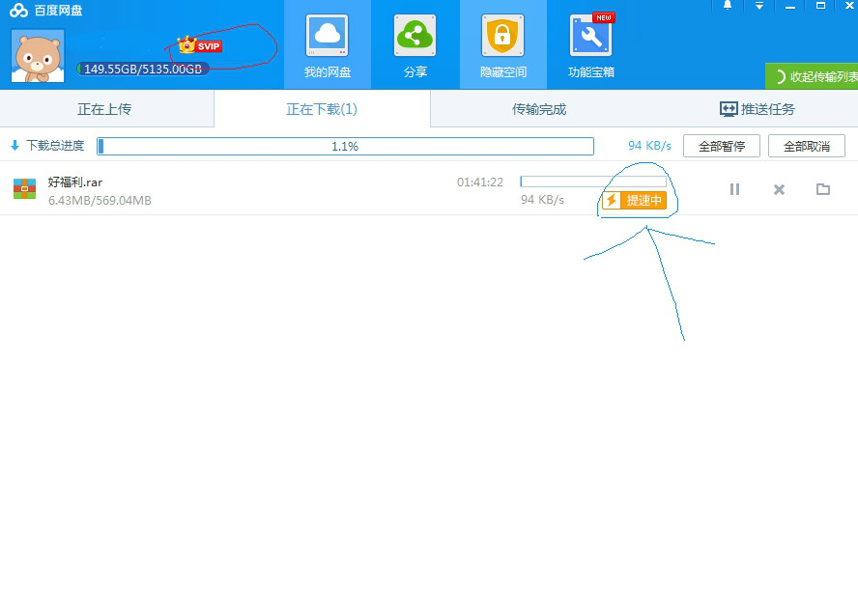Pause the 好福利.rar download
This screenshot has height=616, width=858.
734,189
